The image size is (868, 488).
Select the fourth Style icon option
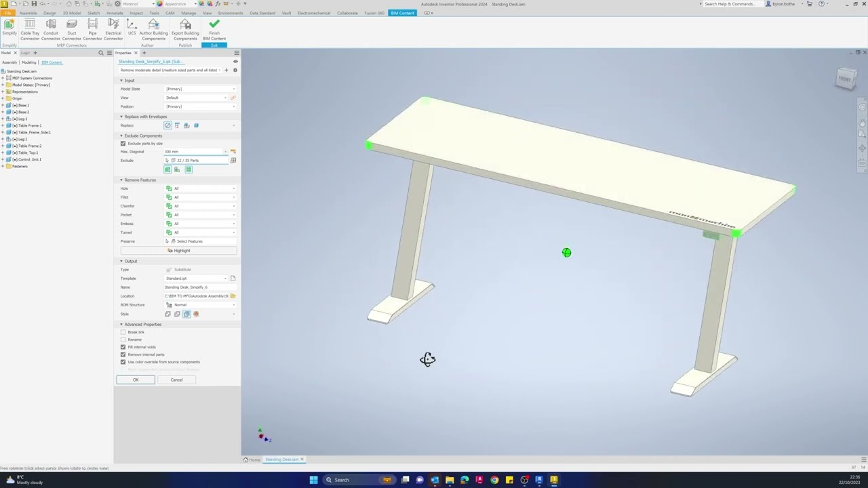pyautogui.click(x=196, y=314)
